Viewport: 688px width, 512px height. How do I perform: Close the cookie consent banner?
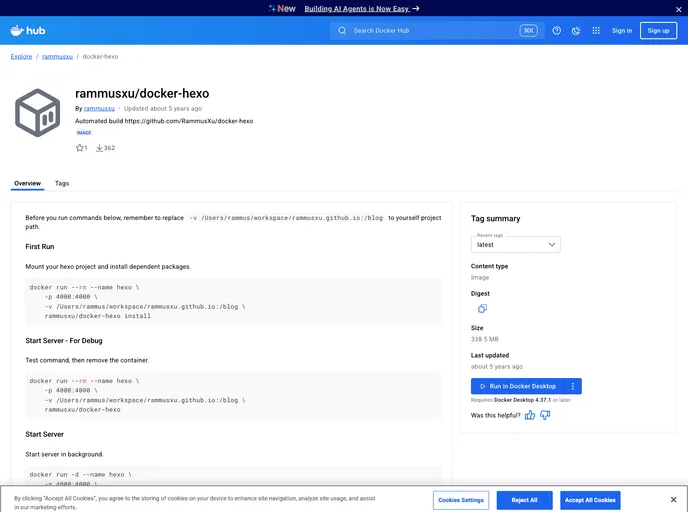coord(674,500)
